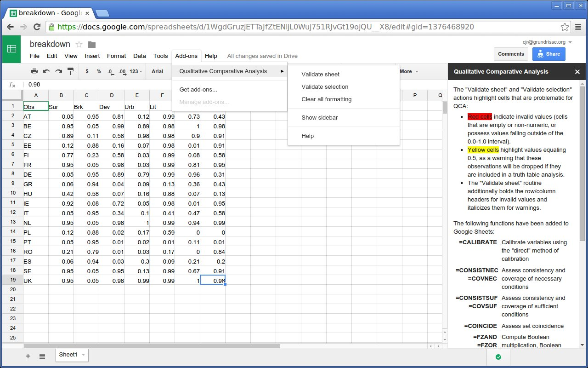Open the all sheets list icon
Image resolution: width=588 pixels, height=368 pixels.
tap(42, 356)
